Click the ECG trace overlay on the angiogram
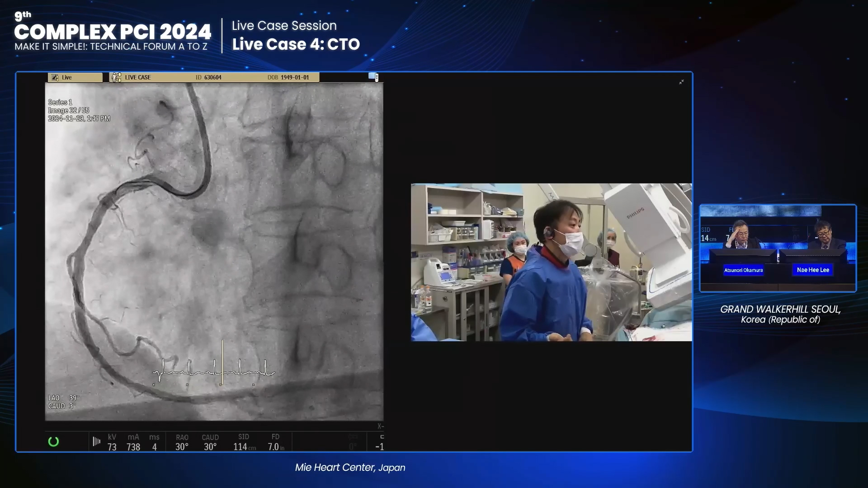The image size is (868, 488). pyautogui.click(x=214, y=364)
